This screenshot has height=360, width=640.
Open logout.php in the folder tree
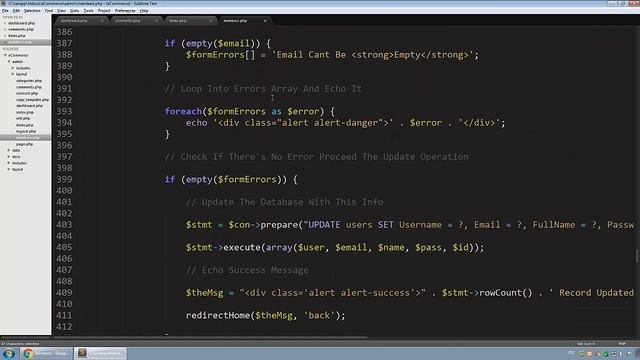tap(26, 131)
